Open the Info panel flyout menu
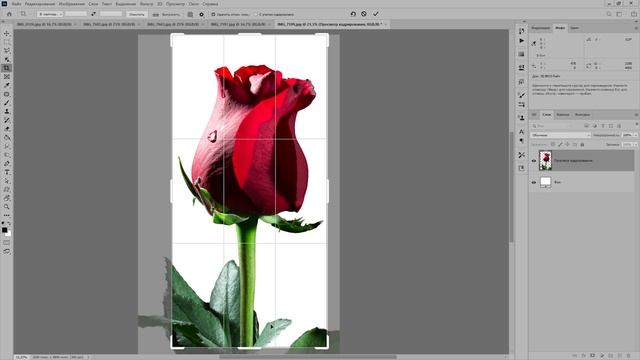Screen dimensions: 640x360 click(636, 28)
